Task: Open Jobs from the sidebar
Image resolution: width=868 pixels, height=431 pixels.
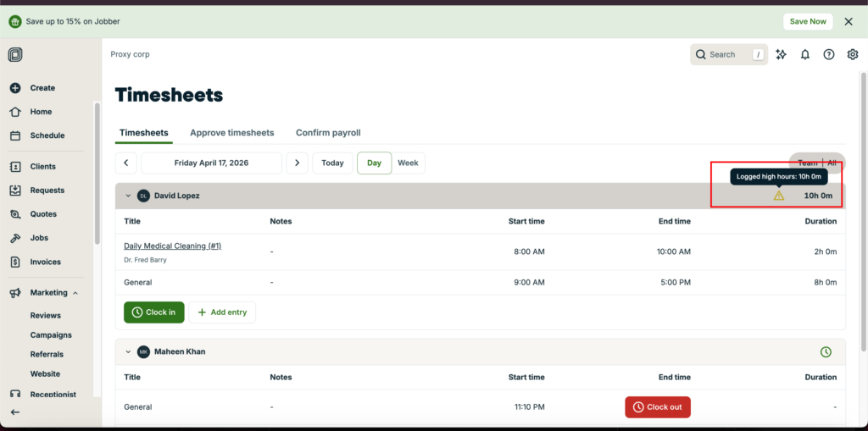Action: click(39, 238)
